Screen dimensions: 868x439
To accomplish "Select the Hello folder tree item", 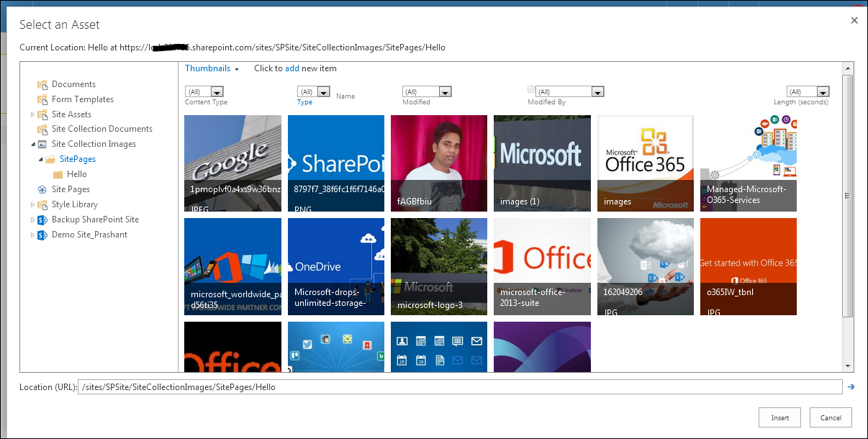I will click(77, 174).
